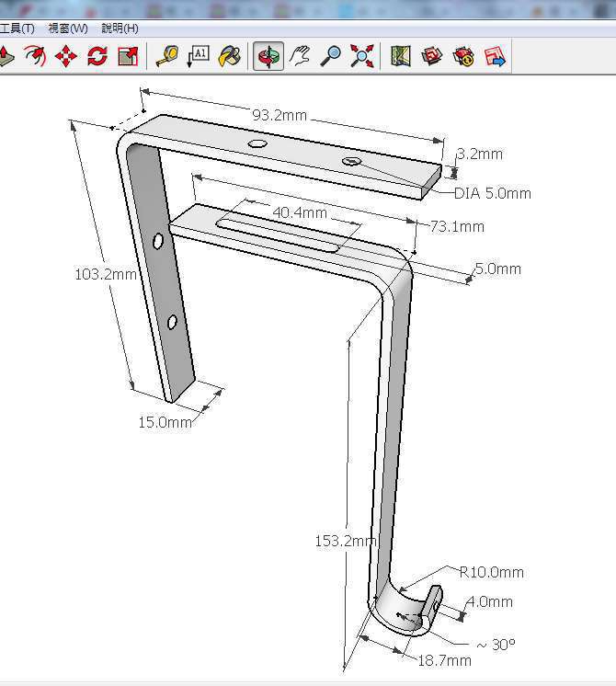Click the 103.2mm height dimension
616x686 pixels.
coord(106,274)
